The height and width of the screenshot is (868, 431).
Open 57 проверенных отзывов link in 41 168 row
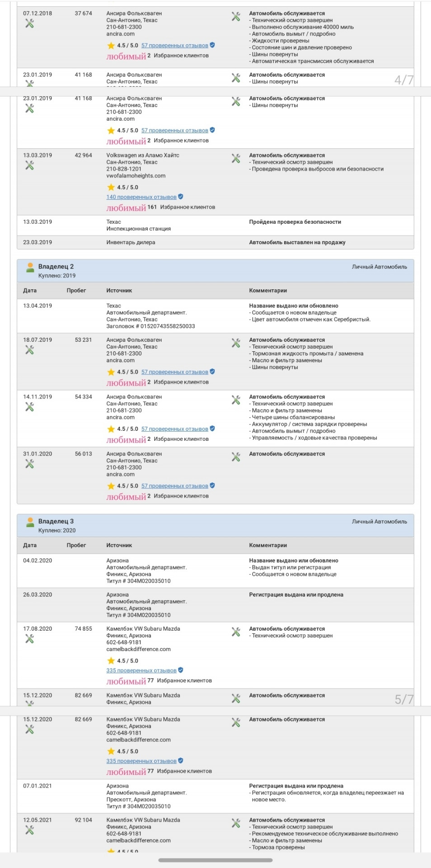(x=174, y=131)
